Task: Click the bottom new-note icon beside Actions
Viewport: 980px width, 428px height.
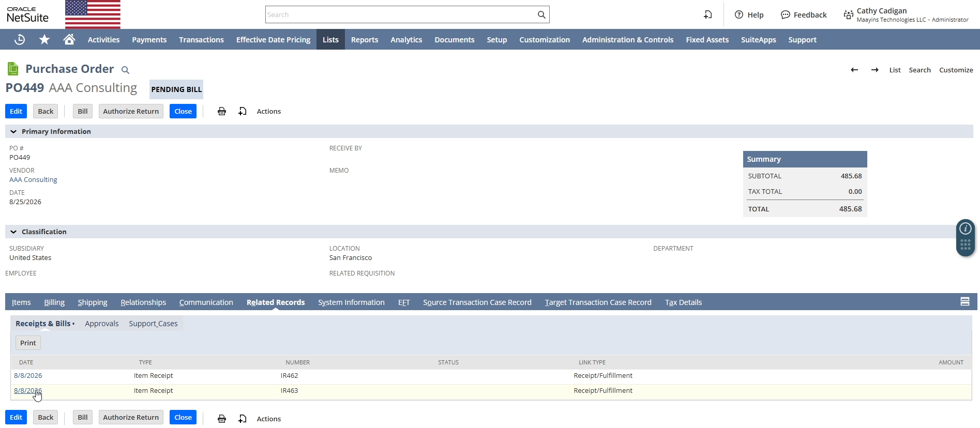Action: 243,419
